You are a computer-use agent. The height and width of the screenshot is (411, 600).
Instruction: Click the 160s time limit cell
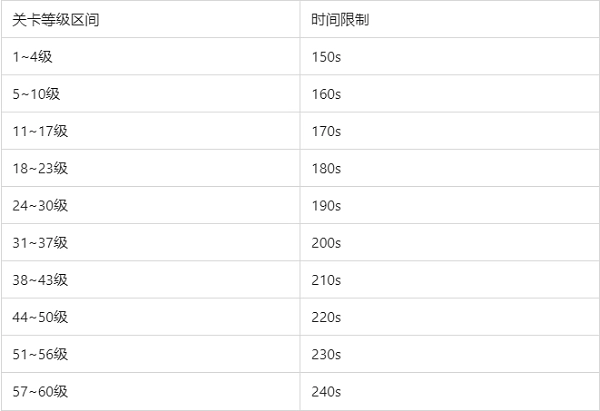tap(327, 94)
